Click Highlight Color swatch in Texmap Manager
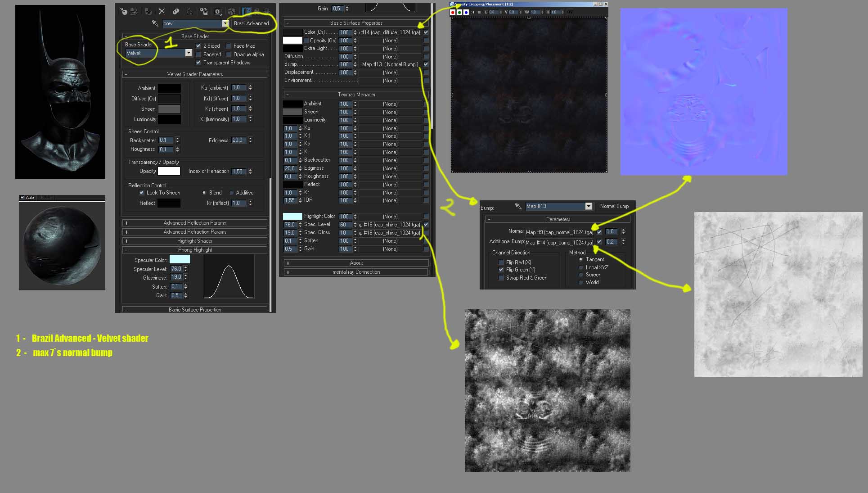868x493 pixels. [292, 217]
